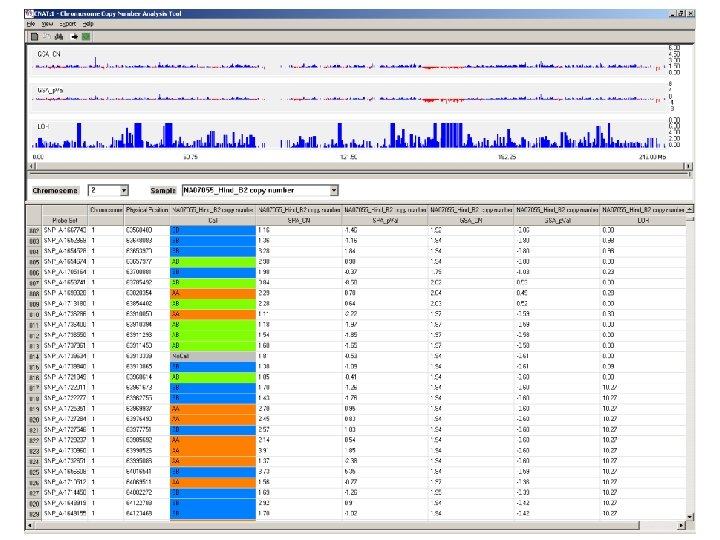
Task: Click the table horizontal scrollbar left arrow
Action: pos(30,525)
